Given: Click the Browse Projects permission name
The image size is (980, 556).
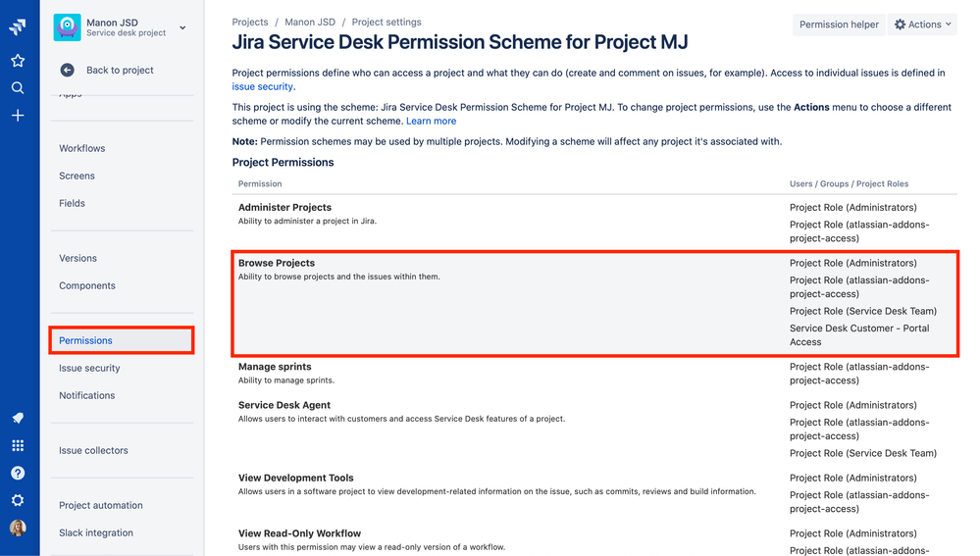Looking at the screenshot, I should 277,263.
